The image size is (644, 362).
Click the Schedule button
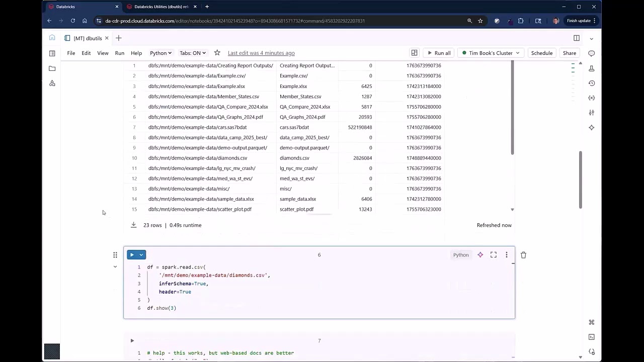(x=542, y=53)
